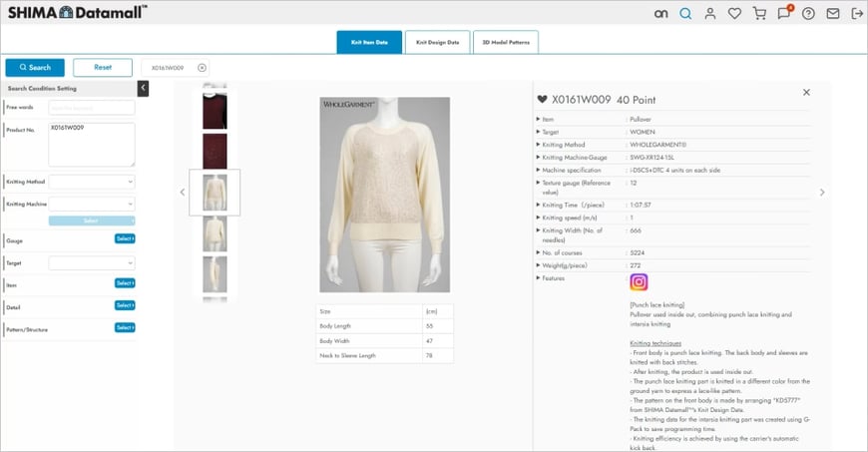
Task: Open the Knitting Method dropdown
Action: click(92, 182)
